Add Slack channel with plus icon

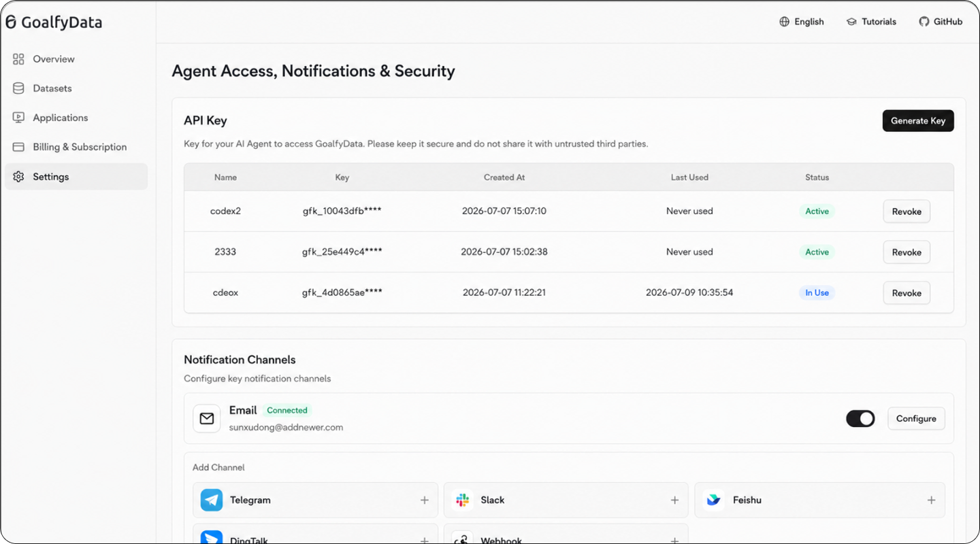pyautogui.click(x=675, y=500)
